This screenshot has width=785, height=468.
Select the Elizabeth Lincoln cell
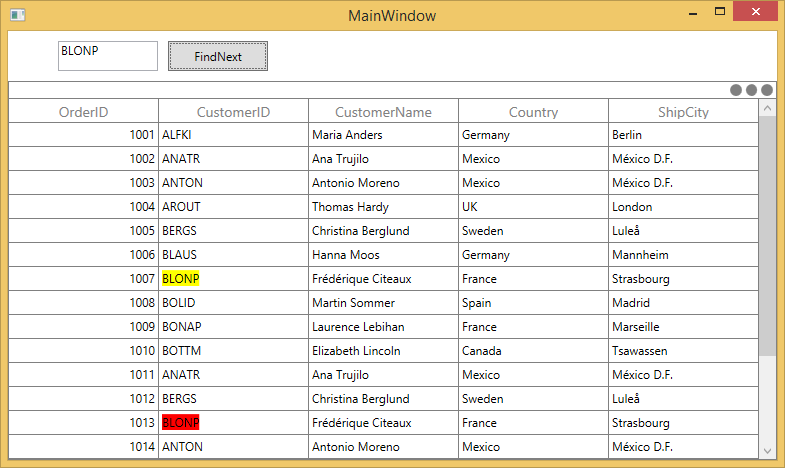(x=383, y=351)
